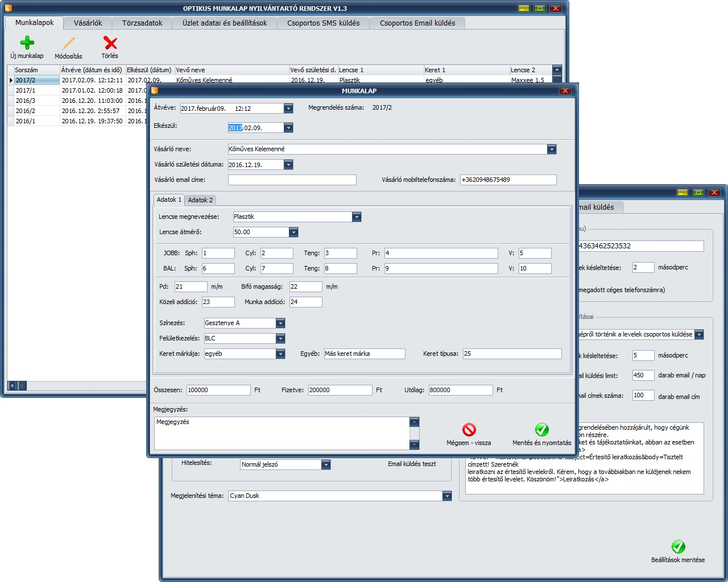
Task: Click the Közeli addíció field
Action: [x=218, y=302]
